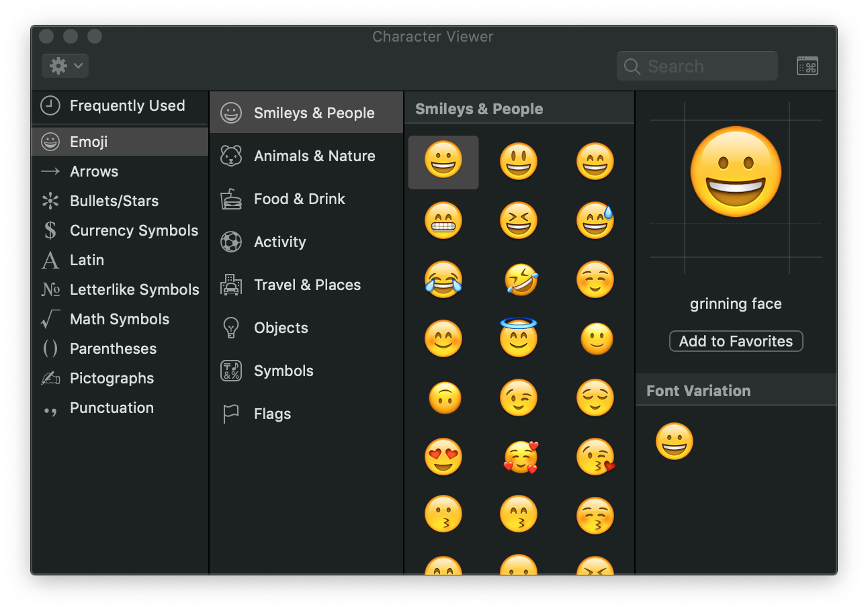The width and height of the screenshot is (868, 611).
Task: Open the Food & Drink emoji category
Action: (x=231, y=199)
